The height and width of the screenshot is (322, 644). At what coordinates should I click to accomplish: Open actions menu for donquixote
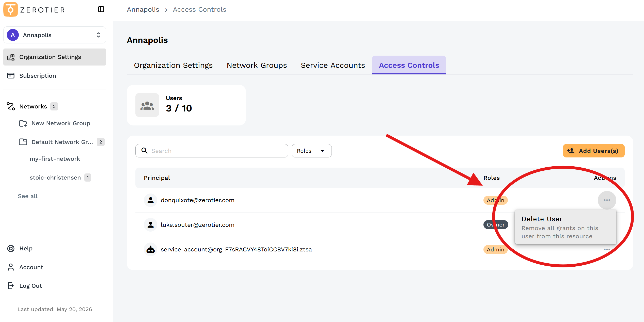(607, 200)
